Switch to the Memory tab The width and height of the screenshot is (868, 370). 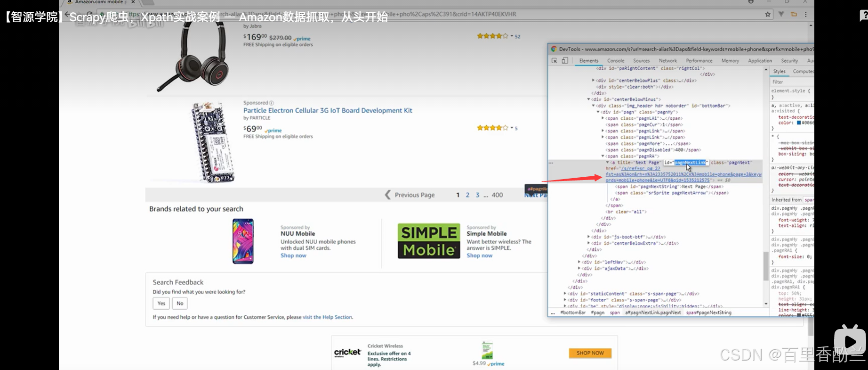(730, 61)
